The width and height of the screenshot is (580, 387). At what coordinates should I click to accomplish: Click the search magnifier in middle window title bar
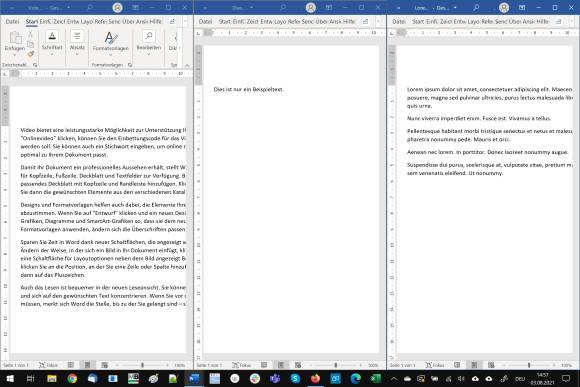283,7
